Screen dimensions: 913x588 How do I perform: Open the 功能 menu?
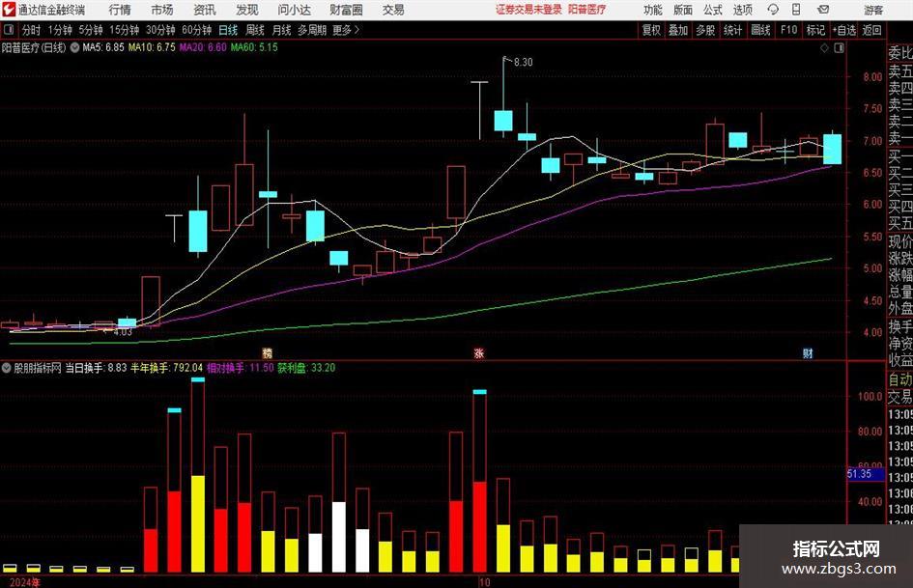pos(653,10)
